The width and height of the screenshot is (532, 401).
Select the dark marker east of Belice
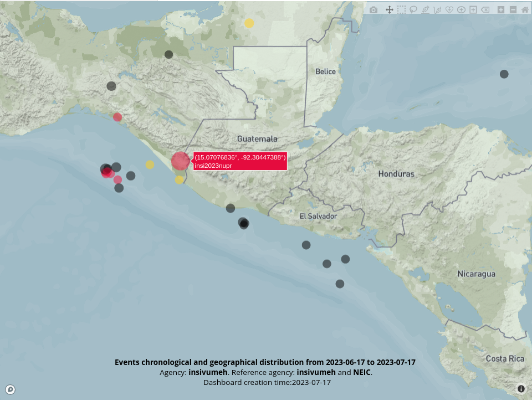[x=504, y=74]
